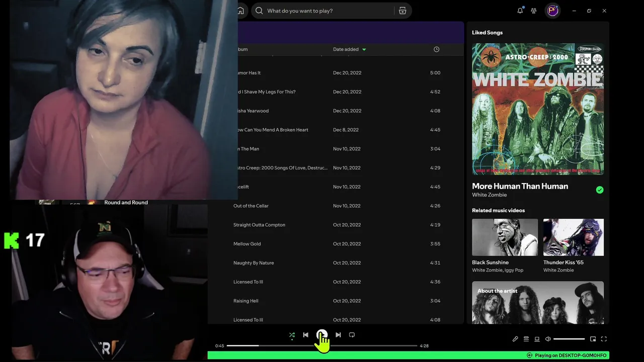Select the Straight Outta Compton album row
The image size is (644, 362).
(x=336, y=225)
